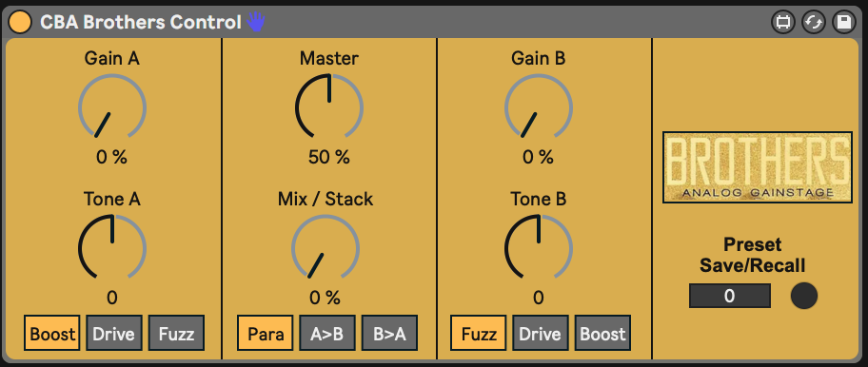
Task: Select Drive mode for channel A
Action: point(114,334)
